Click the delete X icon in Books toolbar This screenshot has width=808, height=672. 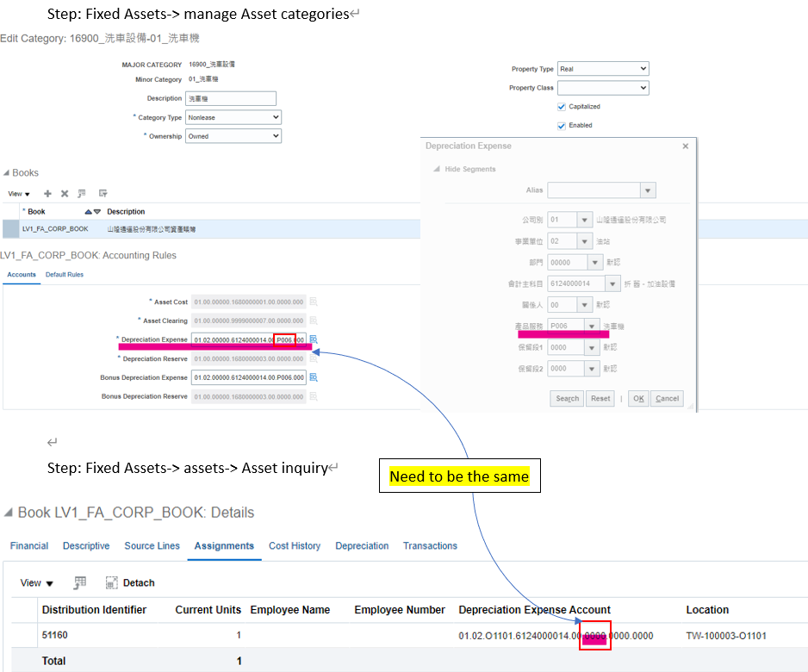[65, 194]
